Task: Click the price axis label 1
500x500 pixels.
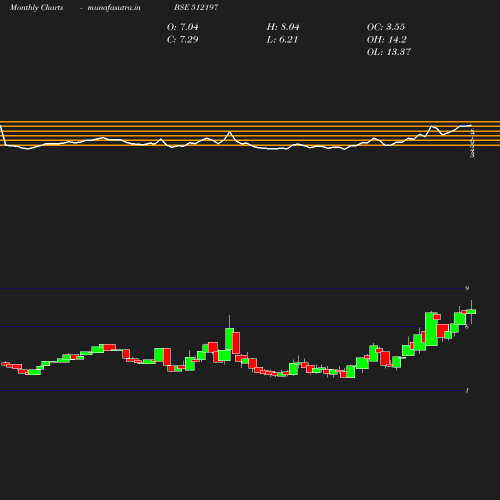Action: coord(467,390)
